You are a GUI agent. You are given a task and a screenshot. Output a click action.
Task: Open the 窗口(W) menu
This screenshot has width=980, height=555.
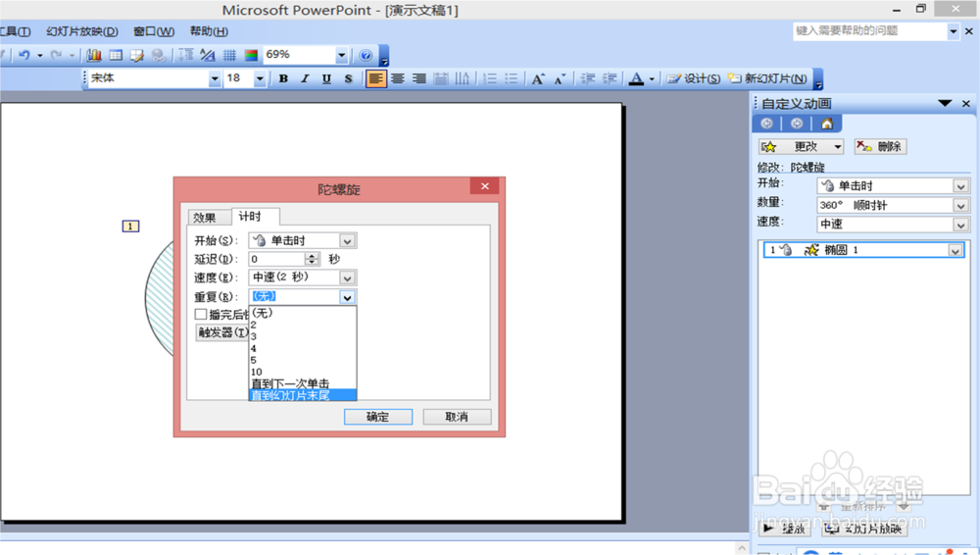click(x=154, y=31)
